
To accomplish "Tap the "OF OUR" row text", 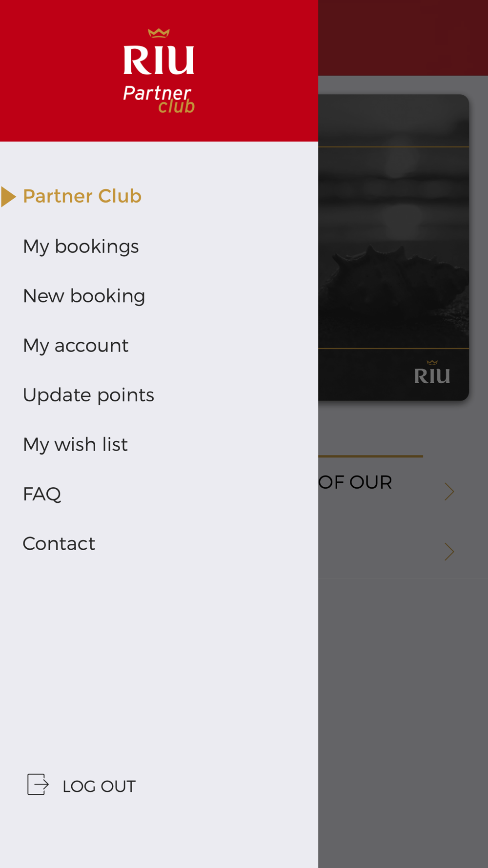I will coord(355,482).
